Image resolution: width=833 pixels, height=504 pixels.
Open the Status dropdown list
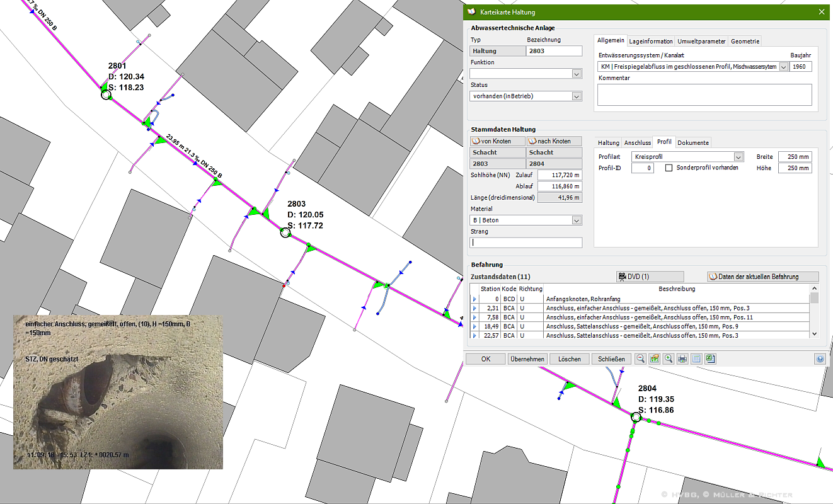click(576, 96)
